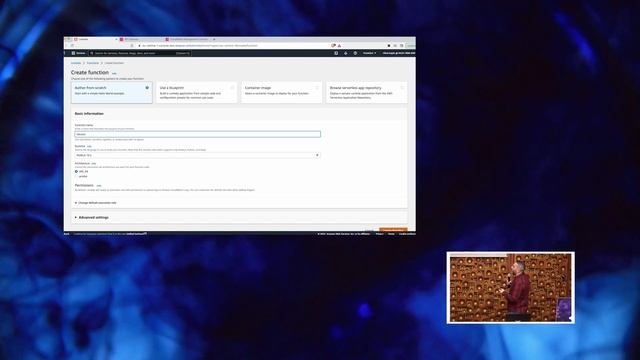Pick Browse serverless app repository option
The width and height of the screenshot is (640, 360).
[366, 92]
